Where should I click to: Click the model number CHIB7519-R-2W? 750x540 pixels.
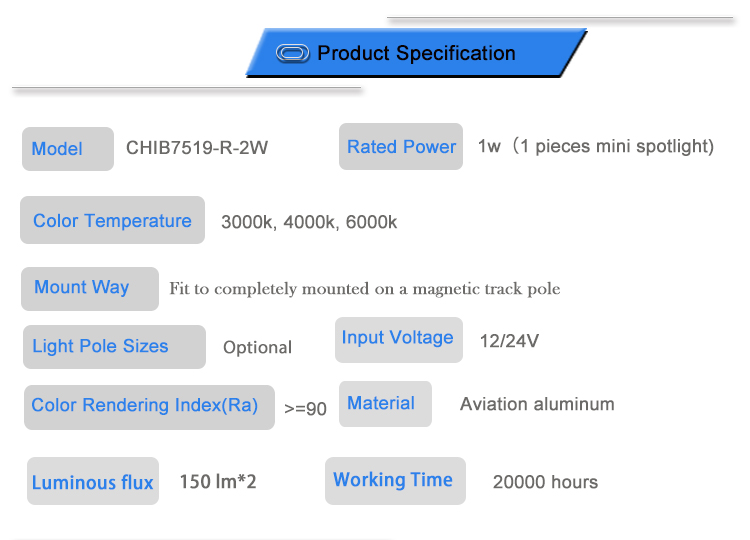coord(197,148)
